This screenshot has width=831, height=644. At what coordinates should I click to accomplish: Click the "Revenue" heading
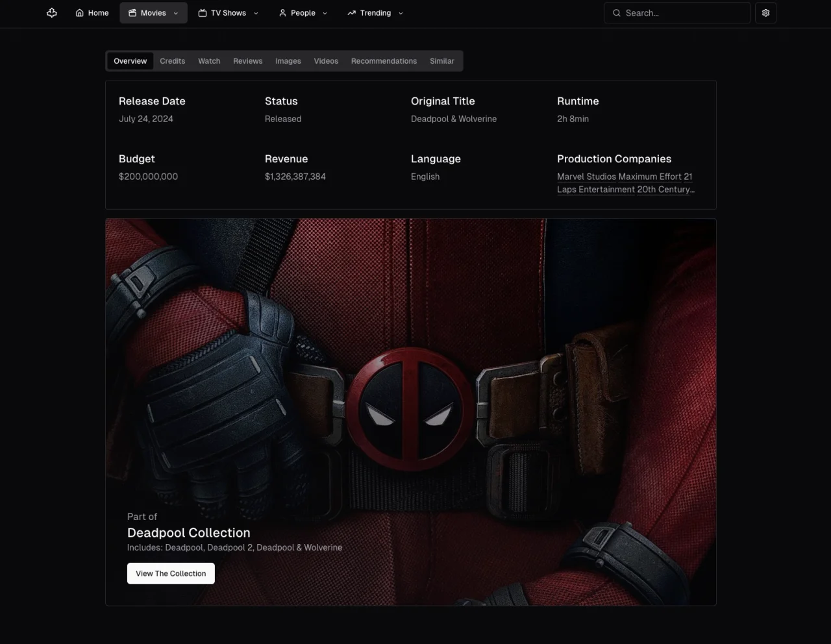point(286,159)
